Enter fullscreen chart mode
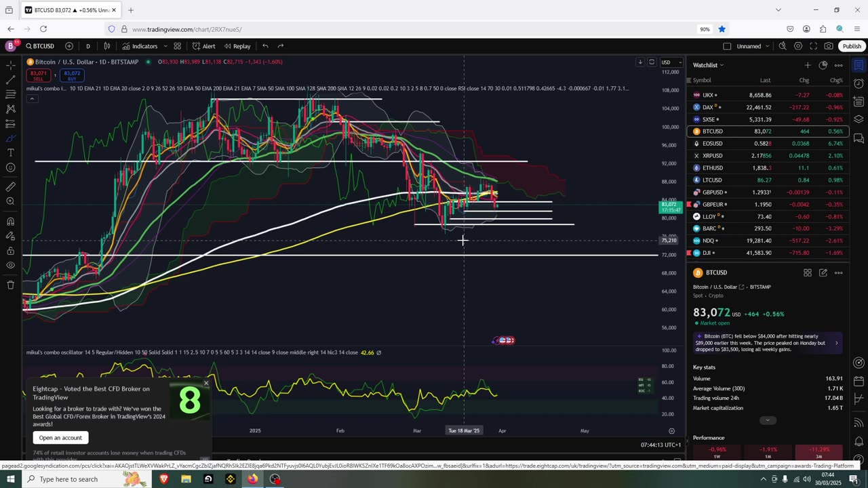 tap(814, 46)
